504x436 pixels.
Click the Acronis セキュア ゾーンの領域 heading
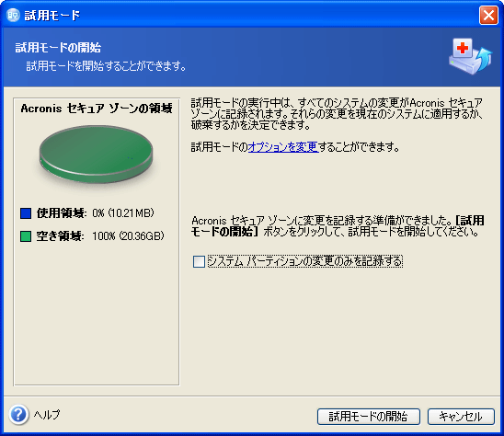tap(97, 109)
